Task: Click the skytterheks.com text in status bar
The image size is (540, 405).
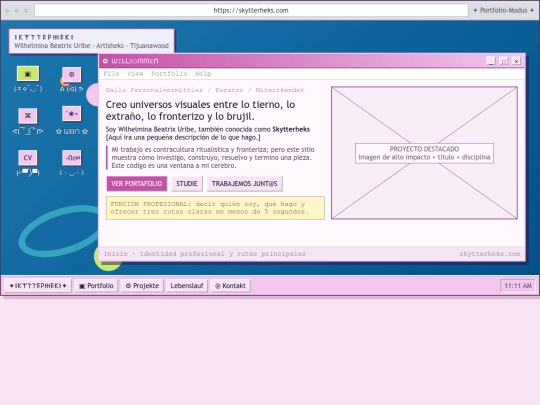Action: 489,254
